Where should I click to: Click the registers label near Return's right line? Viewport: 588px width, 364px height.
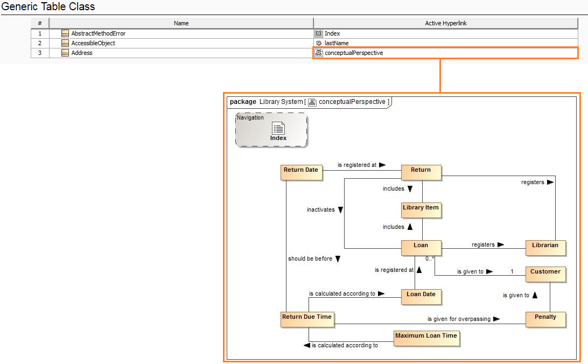coord(533,182)
